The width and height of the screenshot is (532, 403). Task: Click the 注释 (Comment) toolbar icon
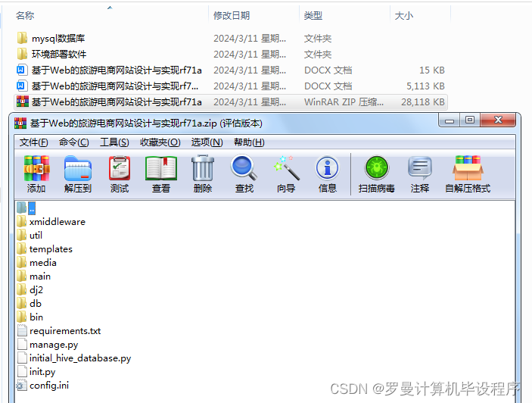tap(420, 167)
